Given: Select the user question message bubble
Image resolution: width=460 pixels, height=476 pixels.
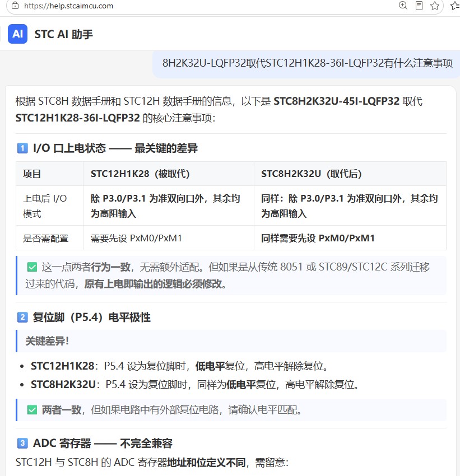Looking at the screenshot, I should pos(306,63).
